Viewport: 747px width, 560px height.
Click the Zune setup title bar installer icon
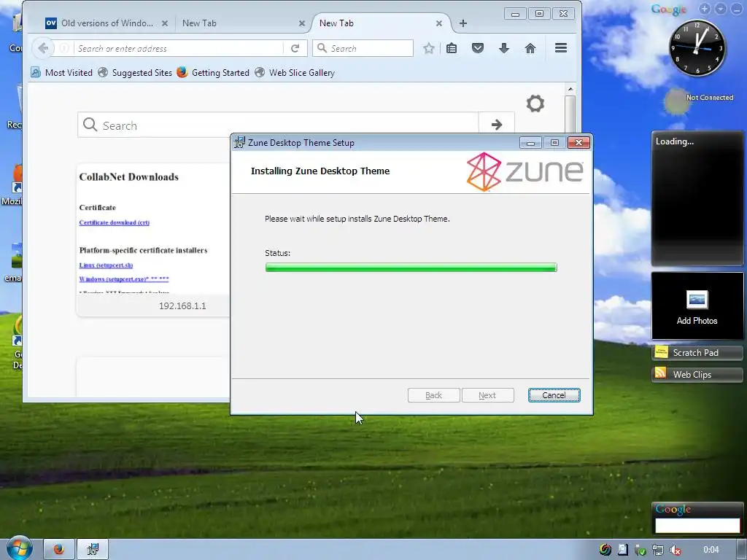tap(239, 142)
